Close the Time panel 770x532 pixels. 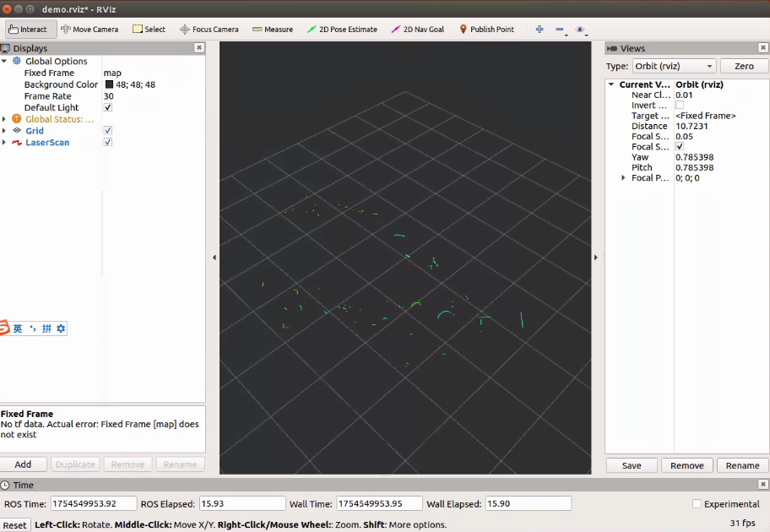click(762, 485)
